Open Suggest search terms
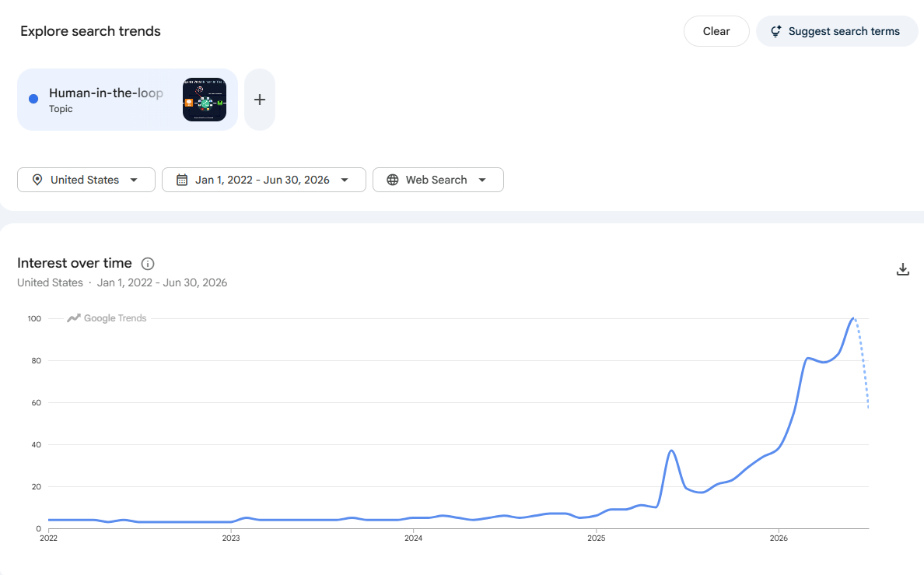924x575 pixels. pyautogui.click(x=837, y=31)
